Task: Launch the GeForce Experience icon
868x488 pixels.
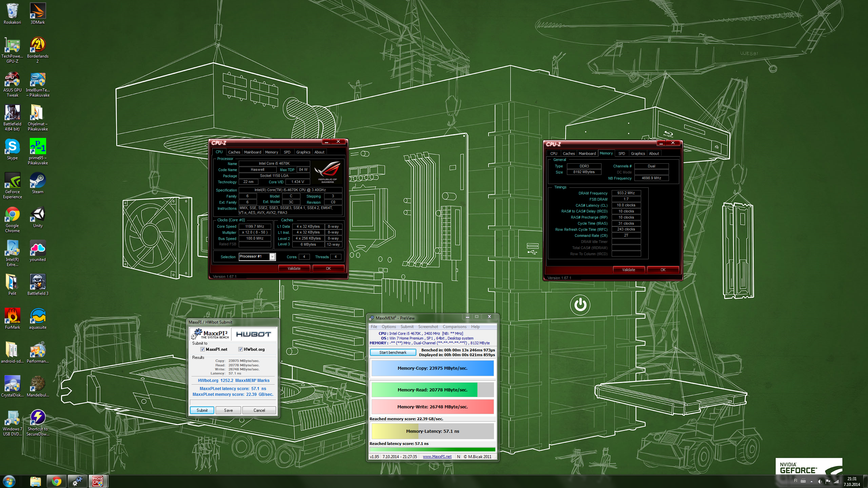Action: (13, 185)
